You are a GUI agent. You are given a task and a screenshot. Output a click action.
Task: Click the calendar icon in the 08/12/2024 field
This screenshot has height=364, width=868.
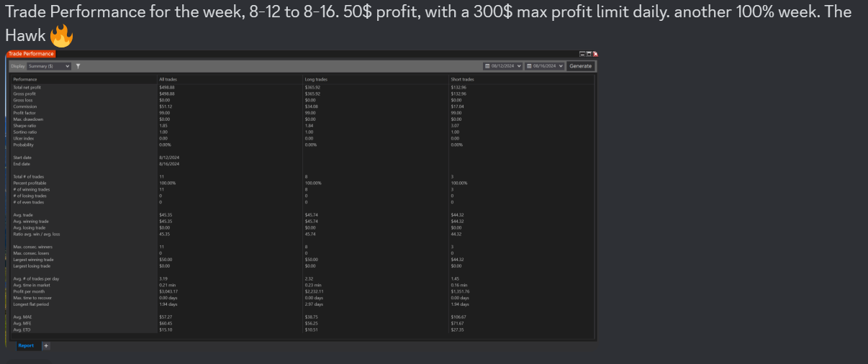pyautogui.click(x=488, y=66)
